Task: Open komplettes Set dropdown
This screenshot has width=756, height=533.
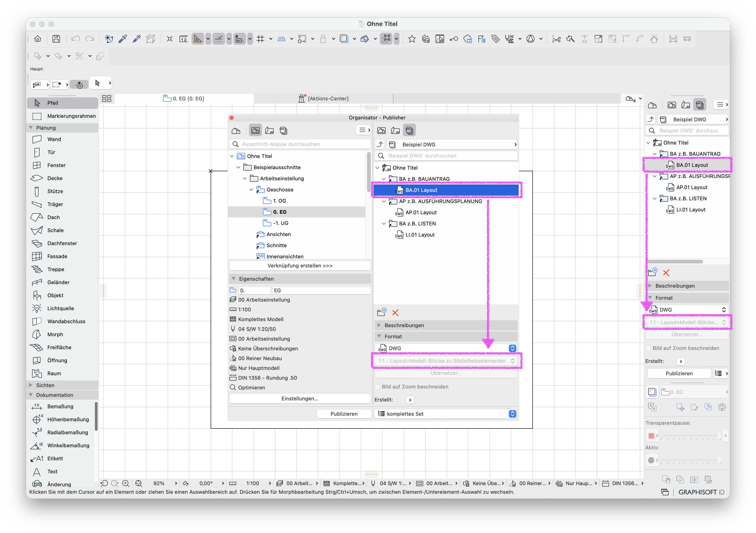Action: 446,414
